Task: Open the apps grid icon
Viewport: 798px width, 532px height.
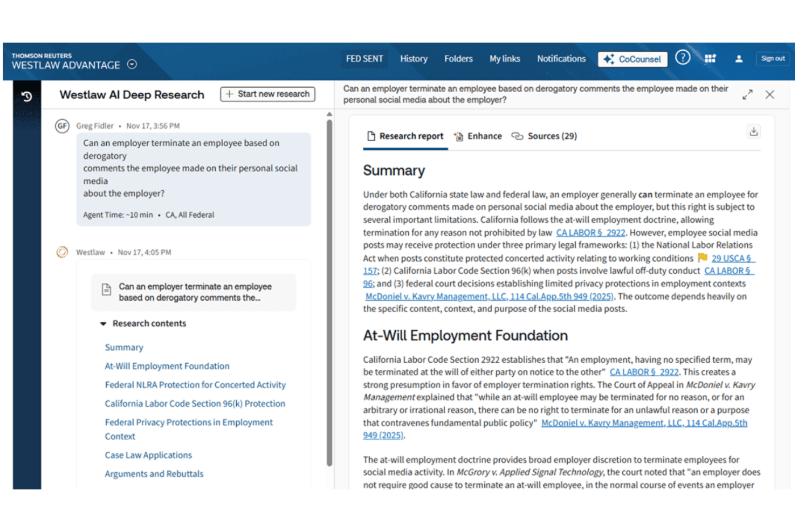Action: tap(710, 59)
